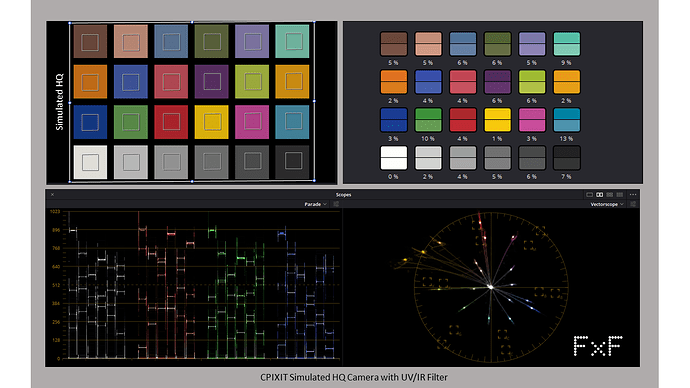The height and width of the screenshot is (388, 690).
Task: Select the white swatch labeled 0 %
Action: [393, 157]
